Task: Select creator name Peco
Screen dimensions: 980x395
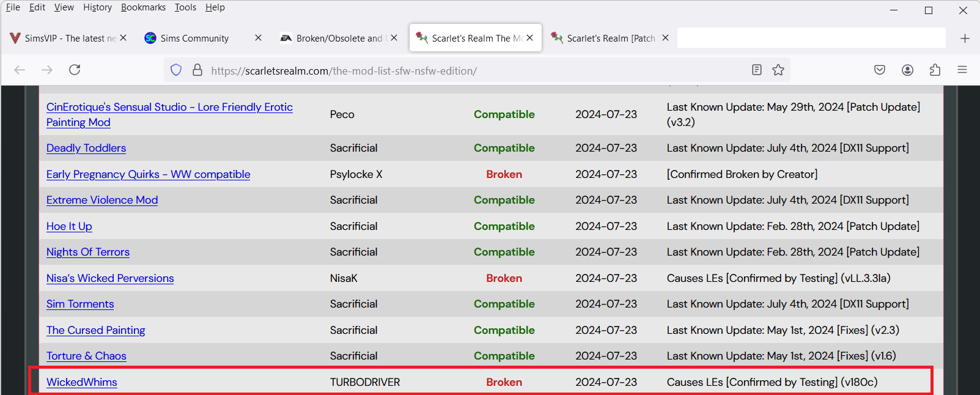Action: pyautogui.click(x=342, y=114)
